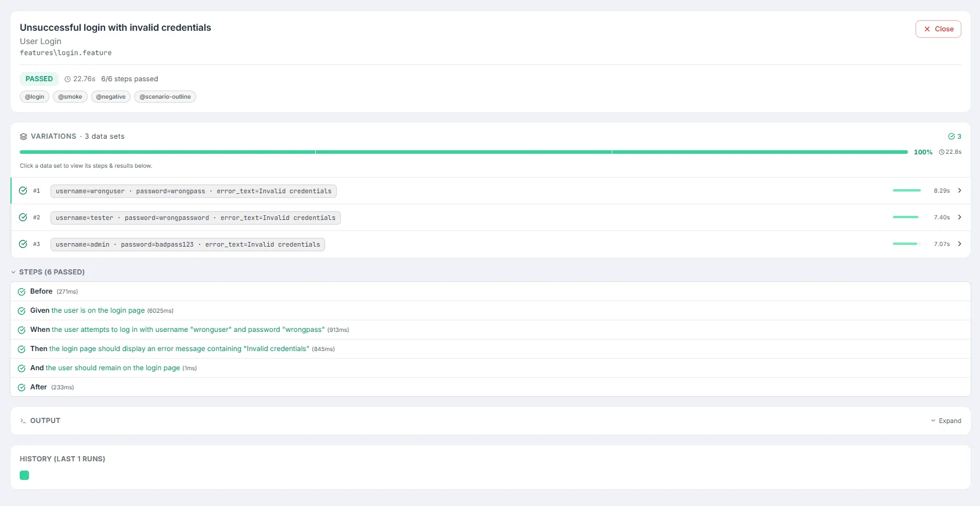Close the scenario detail panel
This screenshot has height=506, width=980.
click(x=938, y=29)
